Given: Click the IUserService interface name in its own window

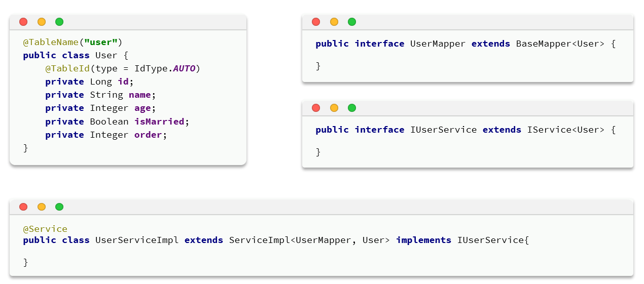Looking at the screenshot, I should coord(443,130).
